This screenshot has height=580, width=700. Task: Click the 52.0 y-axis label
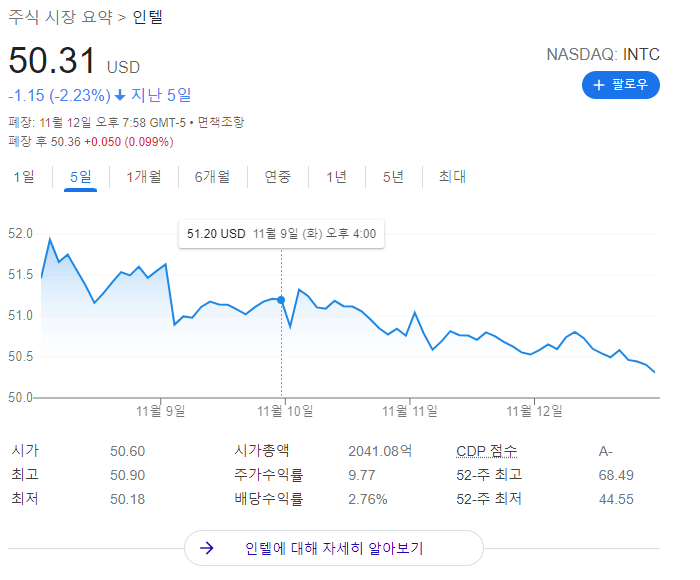tap(21, 234)
